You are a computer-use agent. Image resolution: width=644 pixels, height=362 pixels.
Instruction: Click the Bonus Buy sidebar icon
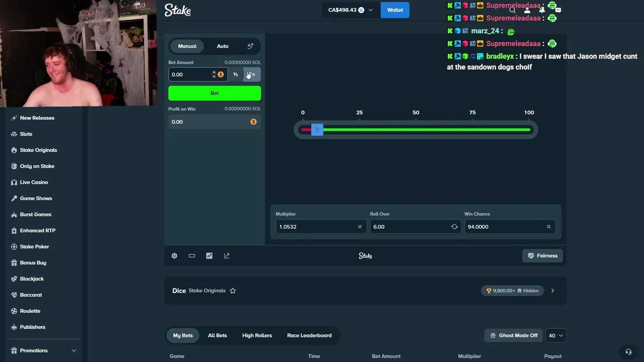pyautogui.click(x=14, y=262)
